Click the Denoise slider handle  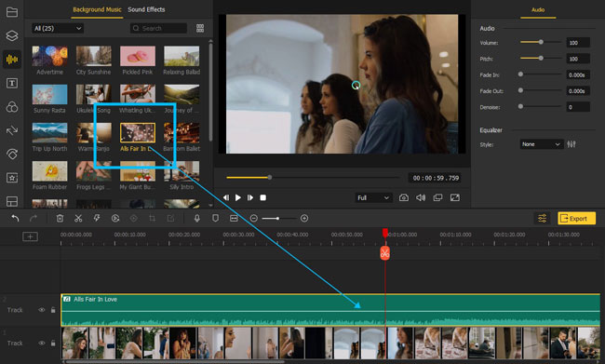[520, 106]
